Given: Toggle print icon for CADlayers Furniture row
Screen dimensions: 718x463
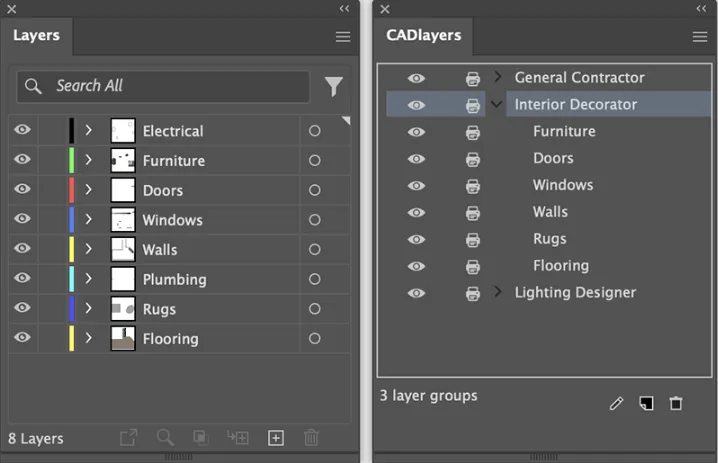Looking at the screenshot, I should [473, 132].
